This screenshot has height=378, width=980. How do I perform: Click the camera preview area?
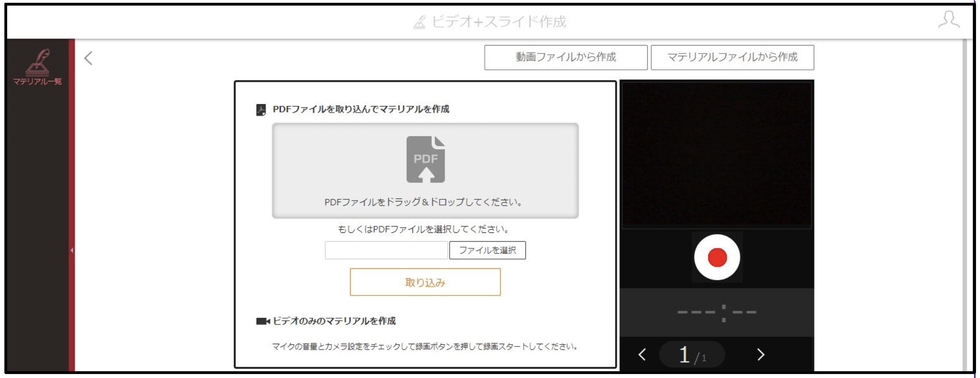[x=717, y=155]
